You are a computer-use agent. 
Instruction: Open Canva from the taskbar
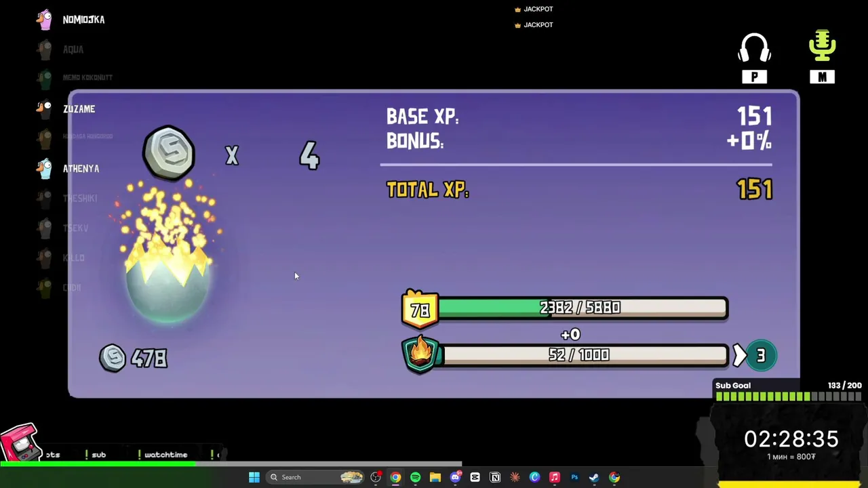(534, 477)
